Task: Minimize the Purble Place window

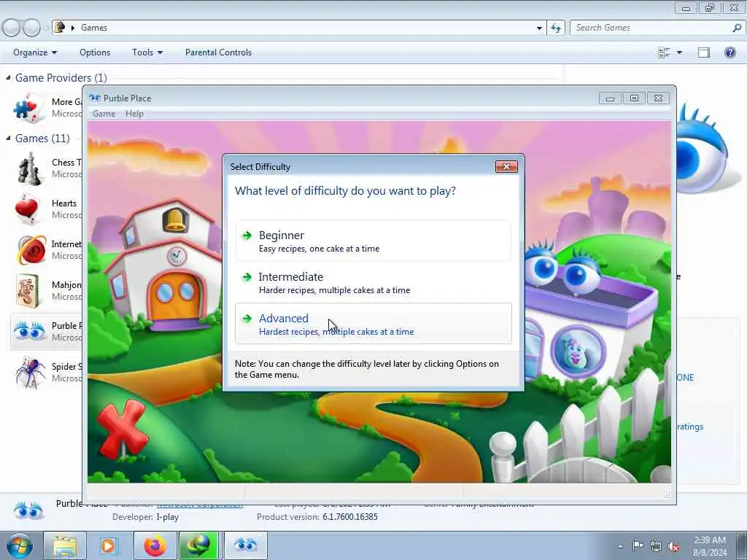Action: 610,98
